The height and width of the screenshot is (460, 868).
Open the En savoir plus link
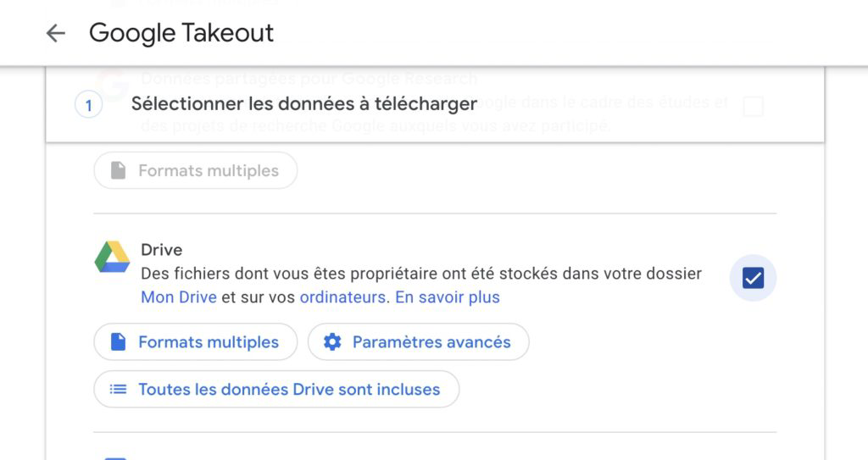pos(448,297)
